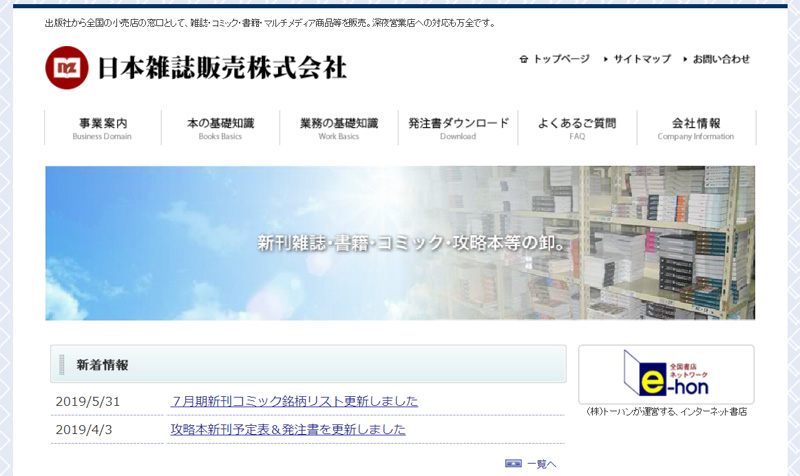Open the 事業案内 Business Domain menu
Screen dimensions: 800x476
102,128
